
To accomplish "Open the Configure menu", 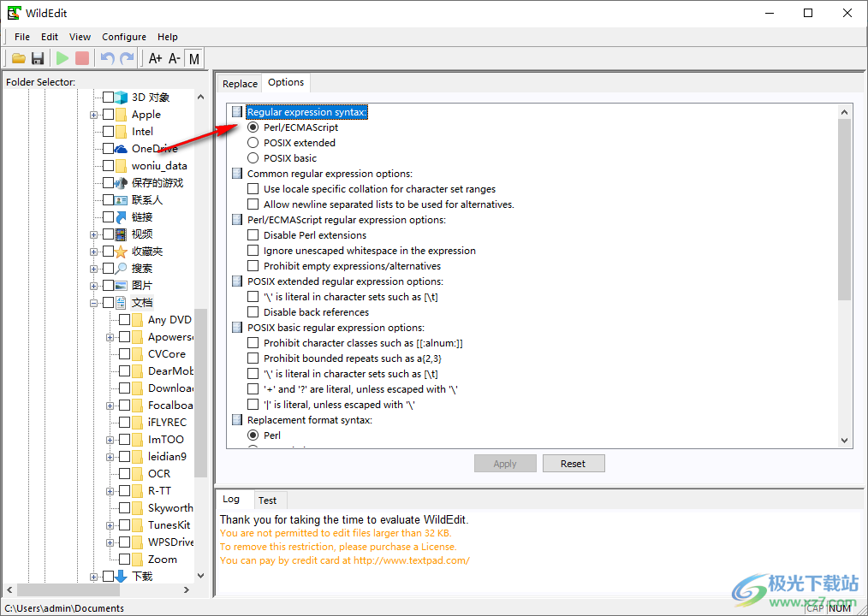I will pyautogui.click(x=124, y=37).
